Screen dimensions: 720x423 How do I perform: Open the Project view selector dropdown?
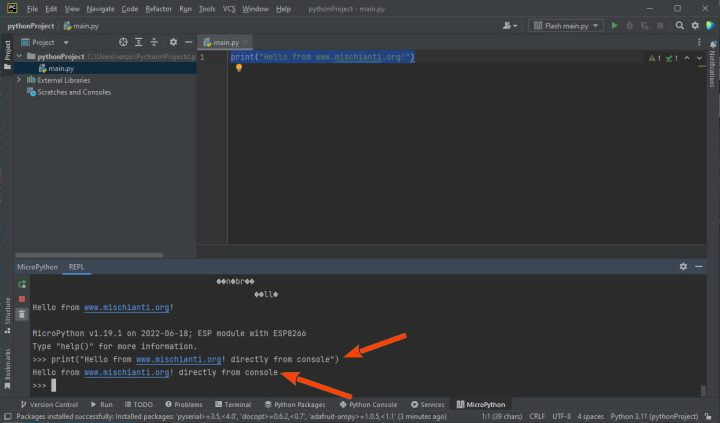click(66, 42)
